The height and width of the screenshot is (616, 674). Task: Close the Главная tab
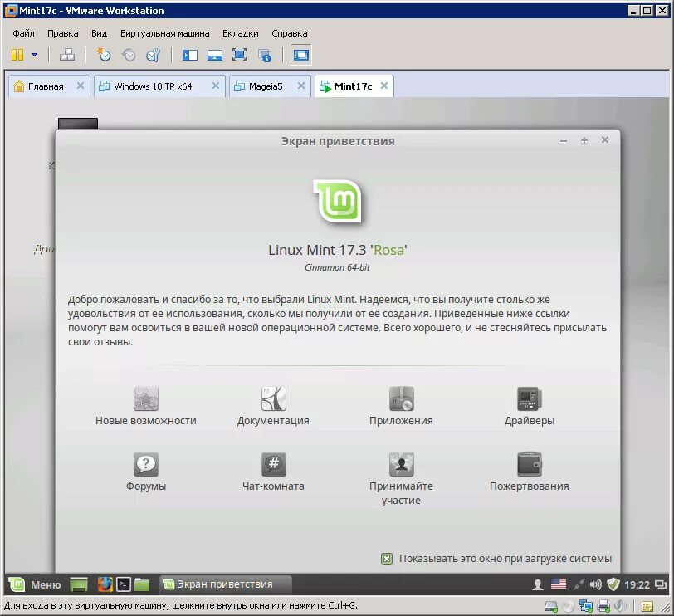[x=81, y=86]
